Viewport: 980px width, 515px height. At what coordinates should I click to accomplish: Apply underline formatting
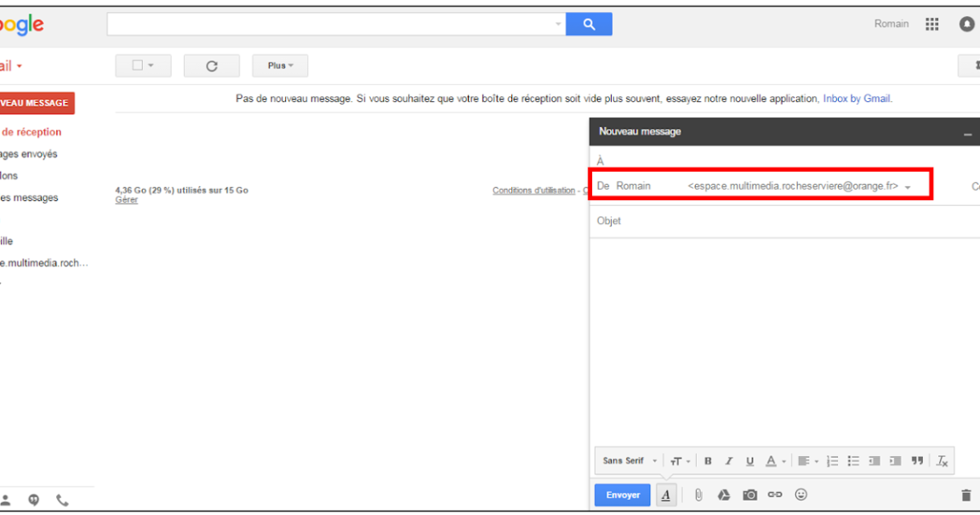(x=749, y=461)
